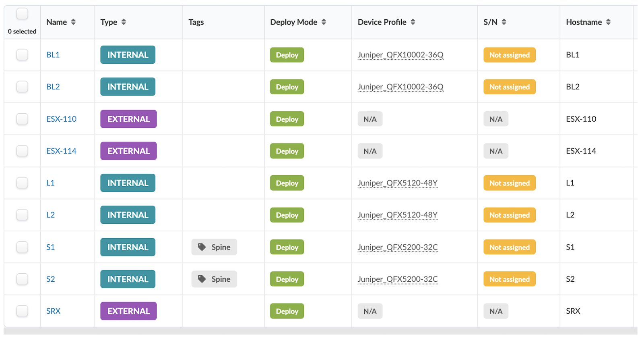Open Juniper_QFX10002-36Q profile in BL2 row
The height and width of the screenshot is (339, 644).
click(400, 87)
